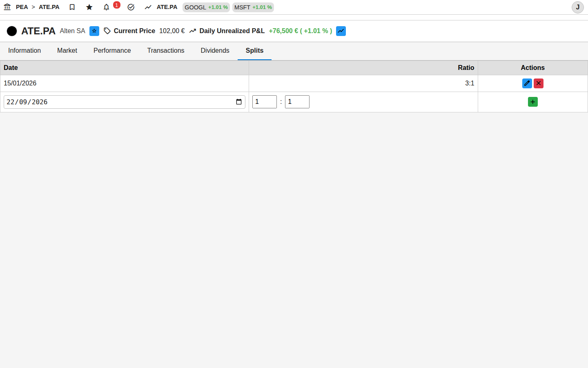Go to the Dividends tab
The image size is (588, 368).
215,51
